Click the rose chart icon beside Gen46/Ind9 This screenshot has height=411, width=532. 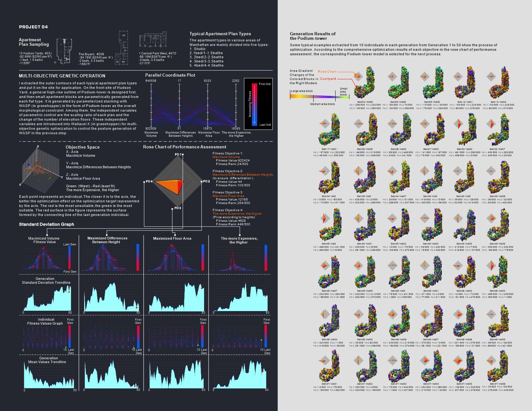coord(458,171)
